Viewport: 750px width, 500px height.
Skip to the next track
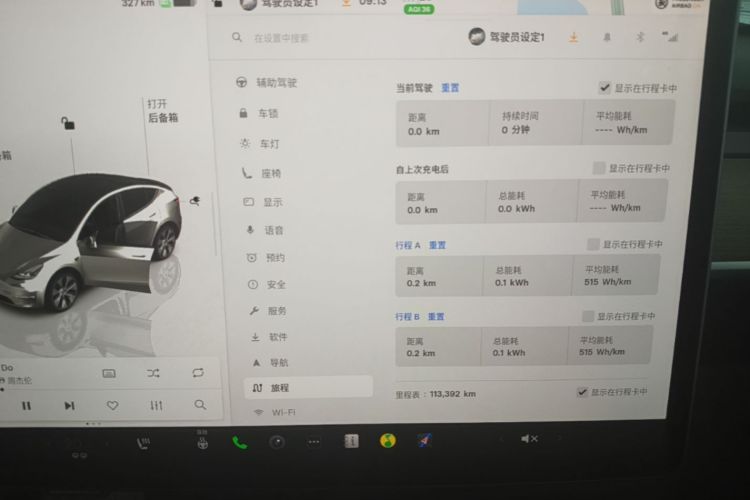coord(69,406)
